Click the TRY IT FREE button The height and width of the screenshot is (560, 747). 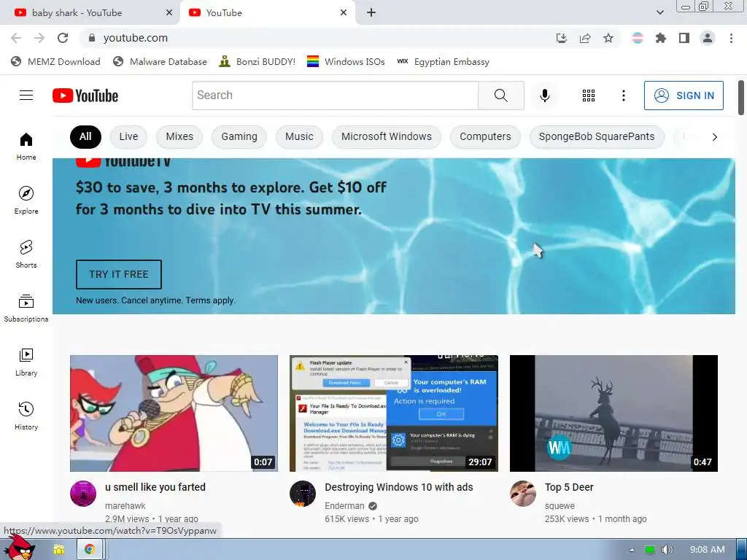[x=119, y=274]
